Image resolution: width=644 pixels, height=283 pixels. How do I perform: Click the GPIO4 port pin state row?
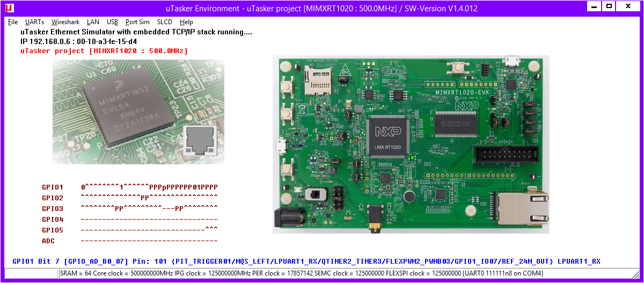click(149, 220)
